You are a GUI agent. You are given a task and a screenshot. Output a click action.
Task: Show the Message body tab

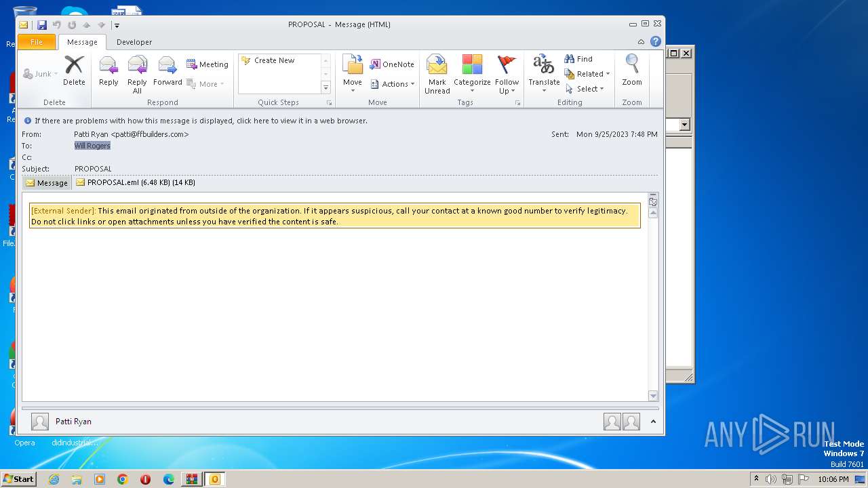(47, 183)
